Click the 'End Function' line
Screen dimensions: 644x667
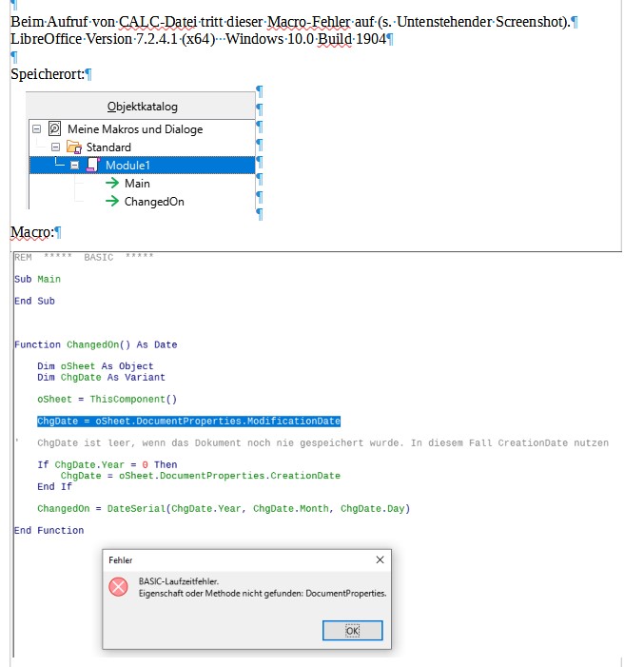[x=49, y=530]
